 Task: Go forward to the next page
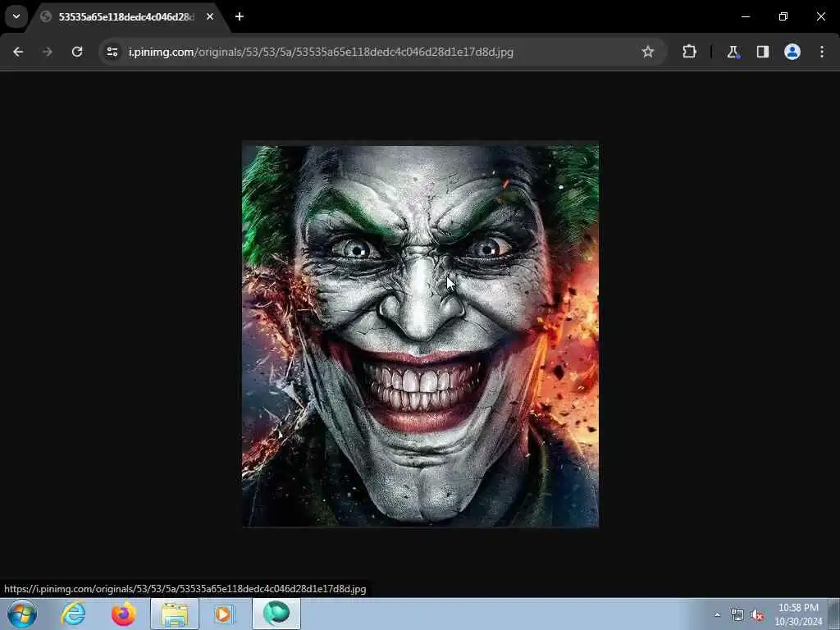point(48,52)
